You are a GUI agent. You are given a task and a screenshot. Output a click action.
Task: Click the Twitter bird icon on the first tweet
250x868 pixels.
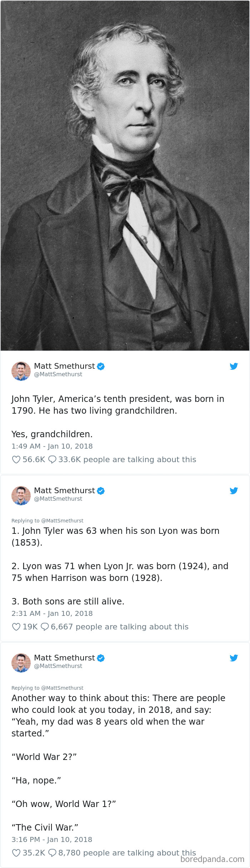(234, 366)
